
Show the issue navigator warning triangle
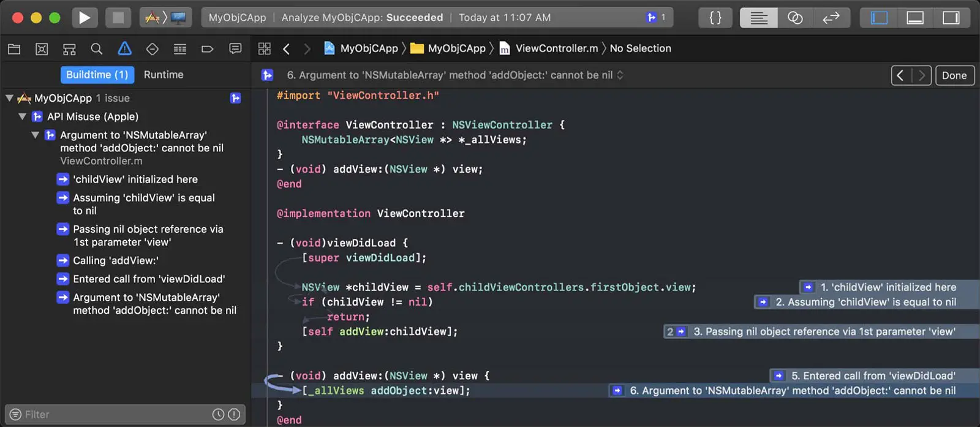pos(124,48)
